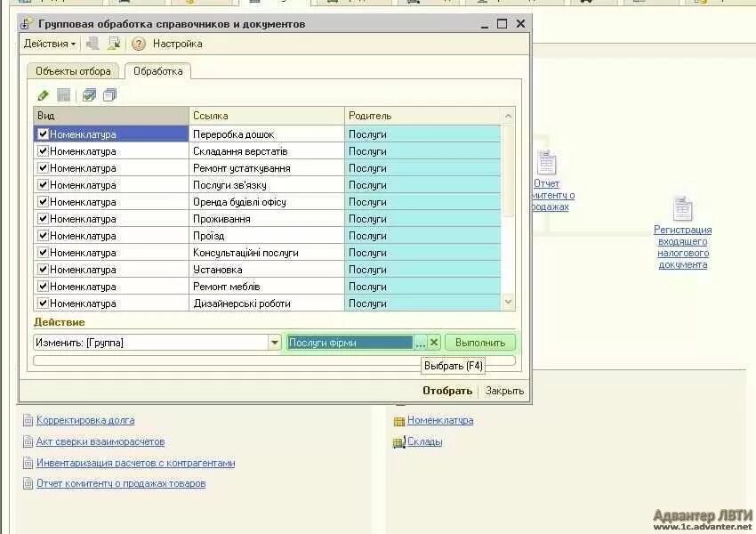Viewport: 756px width, 534px height.
Task: Switch to the Обработка tab
Action: [x=158, y=71]
